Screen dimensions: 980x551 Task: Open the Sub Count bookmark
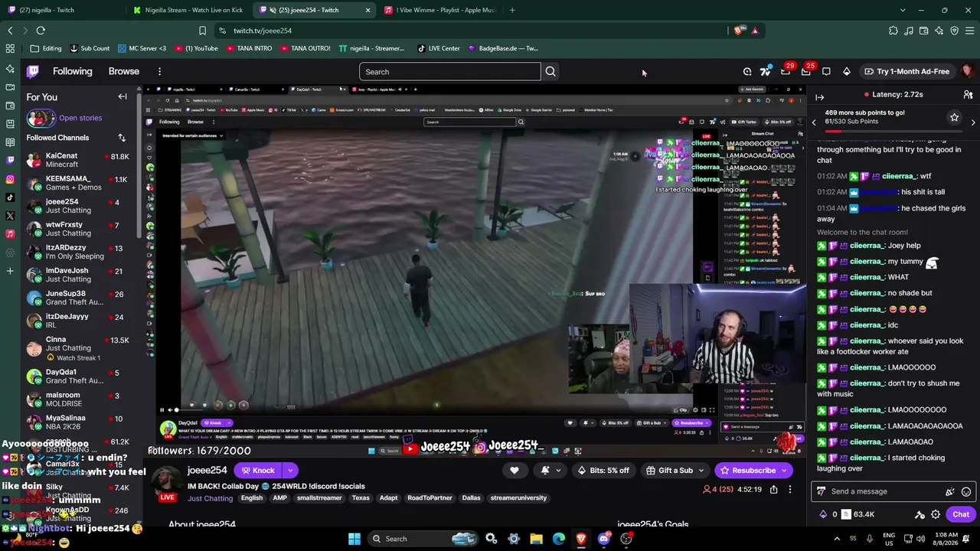(90, 48)
